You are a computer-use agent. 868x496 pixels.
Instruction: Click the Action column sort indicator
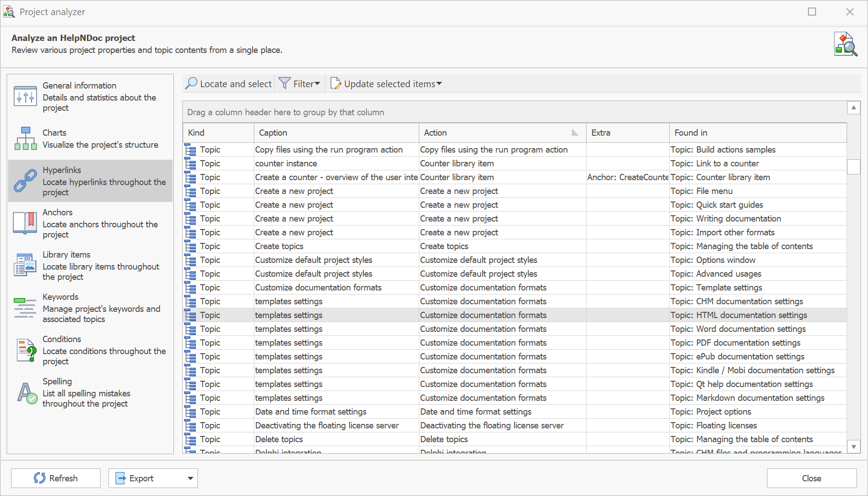[575, 133]
